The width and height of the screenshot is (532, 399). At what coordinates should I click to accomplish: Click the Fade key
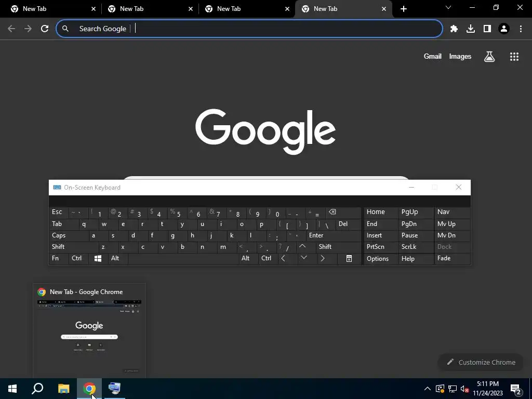[x=452, y=259]
